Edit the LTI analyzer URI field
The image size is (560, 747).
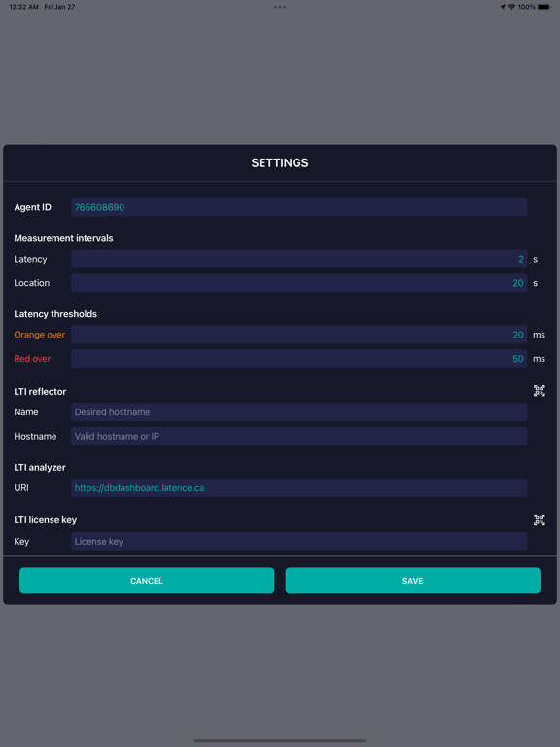[x=299, y=488]
